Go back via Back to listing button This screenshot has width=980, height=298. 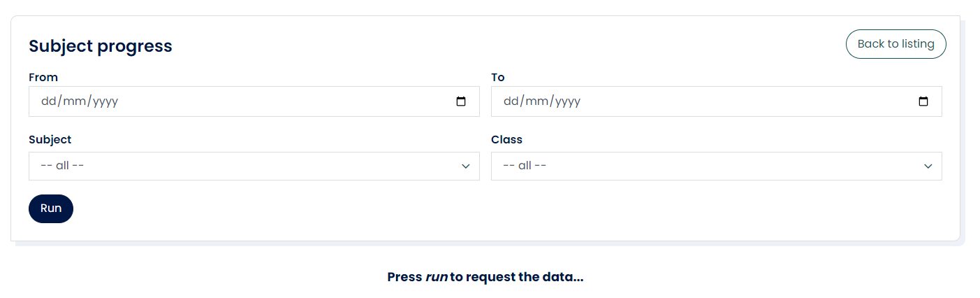(895, 44)
